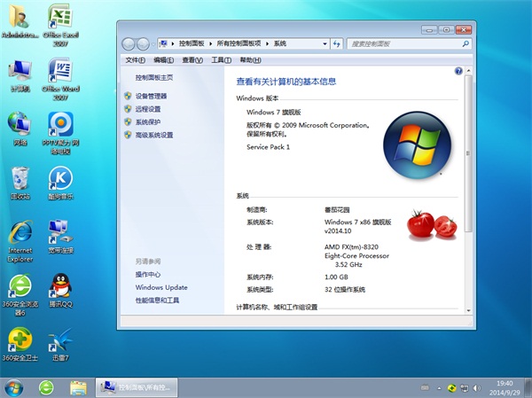This screenshot has width=532, height=398.
Task: Refresh the address bar location
Action: (337, 43)
